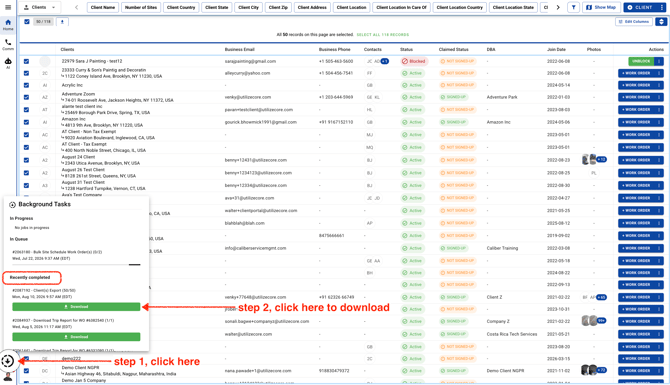
Task: Click the Edit Columns button
Action: click(x=634, y=21)
